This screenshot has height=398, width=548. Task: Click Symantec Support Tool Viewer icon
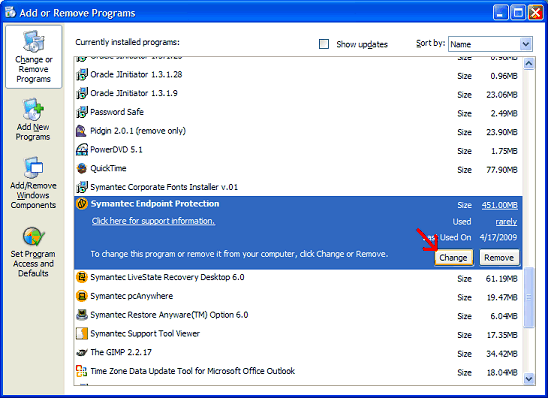tap(82, 334)
